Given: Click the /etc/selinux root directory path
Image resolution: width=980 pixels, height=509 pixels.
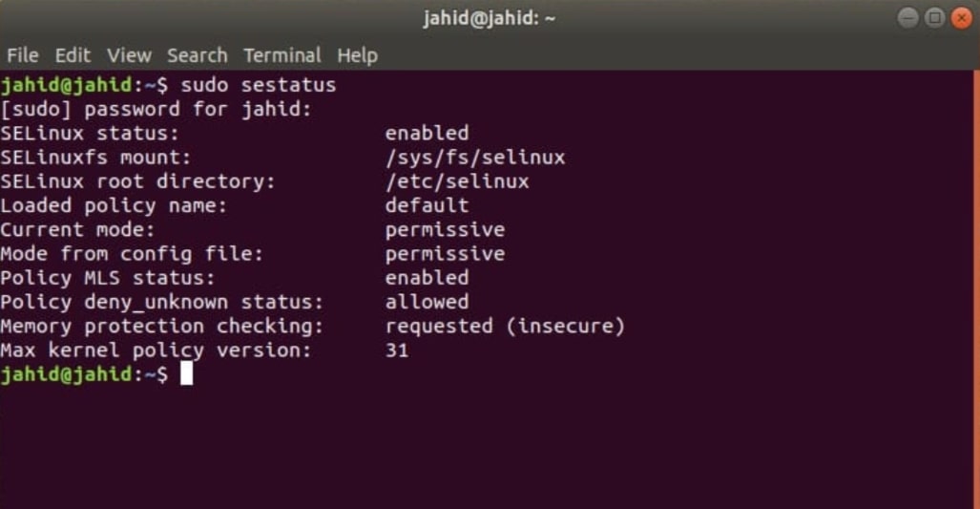Looking at the screenshot, I should point(456,181).
